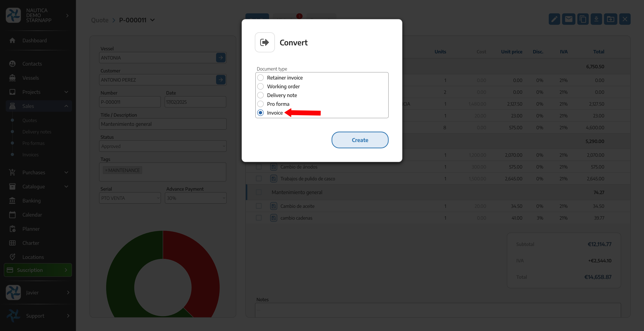Tick the Cambio de aceite checkbox
The height and width of the screenshot is (331, 644).
tap(259, 206)
